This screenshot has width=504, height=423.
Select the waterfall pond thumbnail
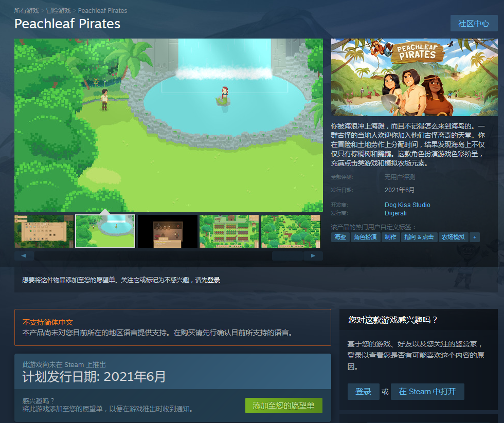[105, 231]
